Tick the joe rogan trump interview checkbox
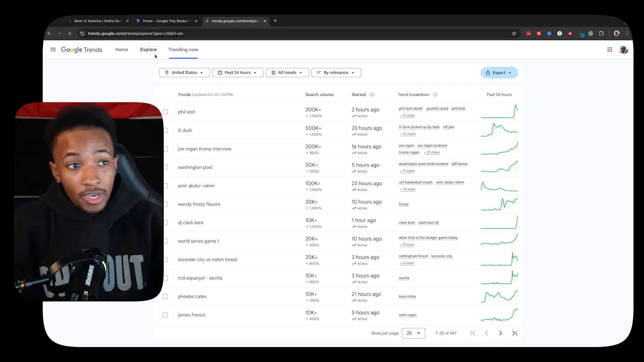This screenshot has height=362, width=644. tap(165, 149)
